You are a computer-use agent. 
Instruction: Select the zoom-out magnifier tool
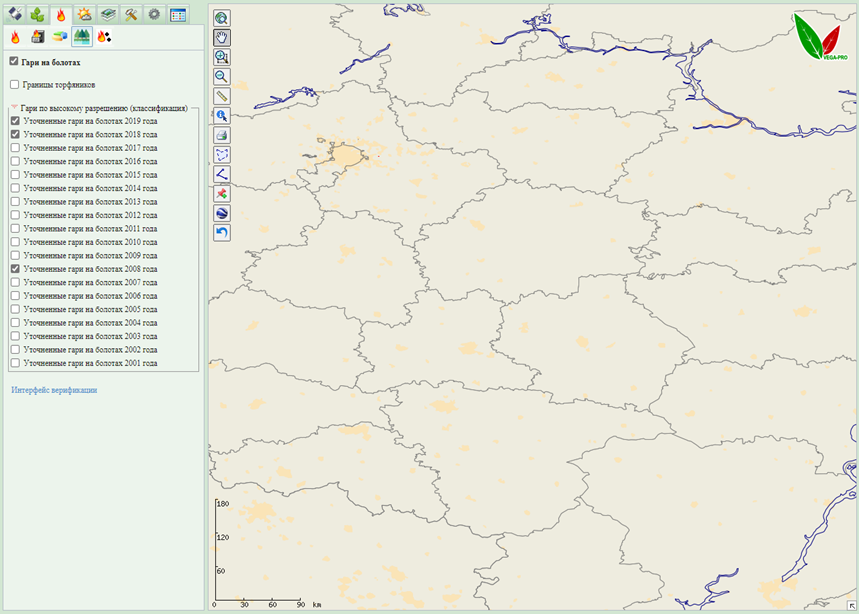point(222,77)
